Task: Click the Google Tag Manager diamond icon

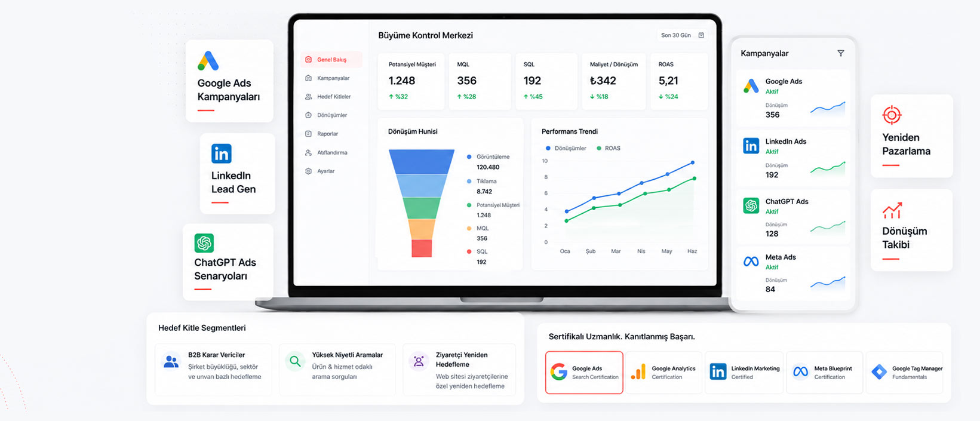Action: [x=879, y=372]
